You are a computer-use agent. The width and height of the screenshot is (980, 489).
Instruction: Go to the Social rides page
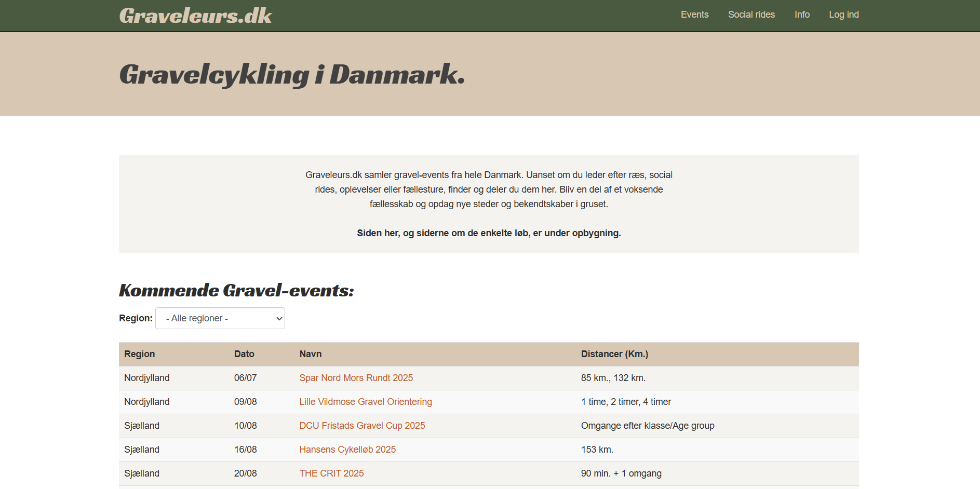751,15
